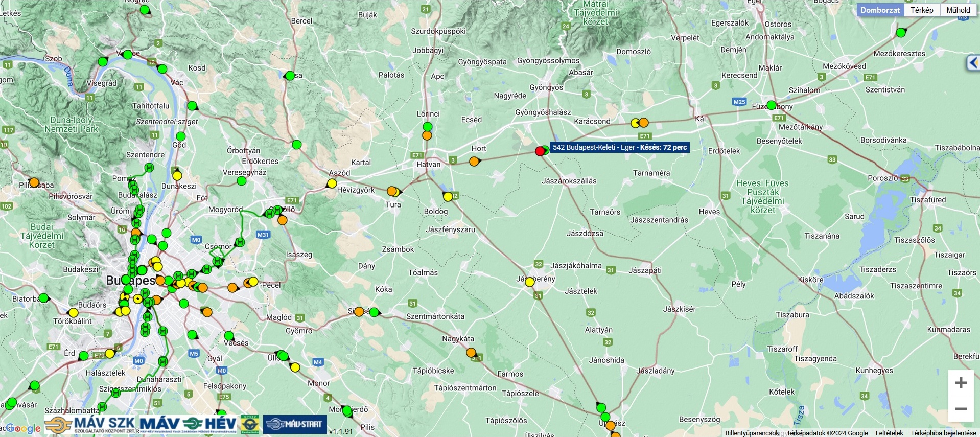Switch map to Domborzat terrain view

coord(880,10)
